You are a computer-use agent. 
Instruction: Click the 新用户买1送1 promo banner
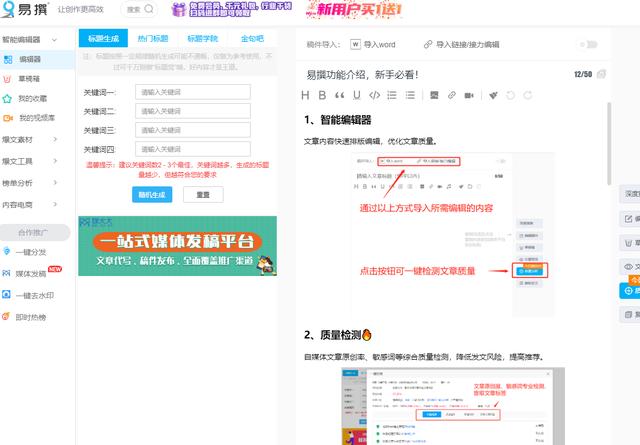click(354, 9)
